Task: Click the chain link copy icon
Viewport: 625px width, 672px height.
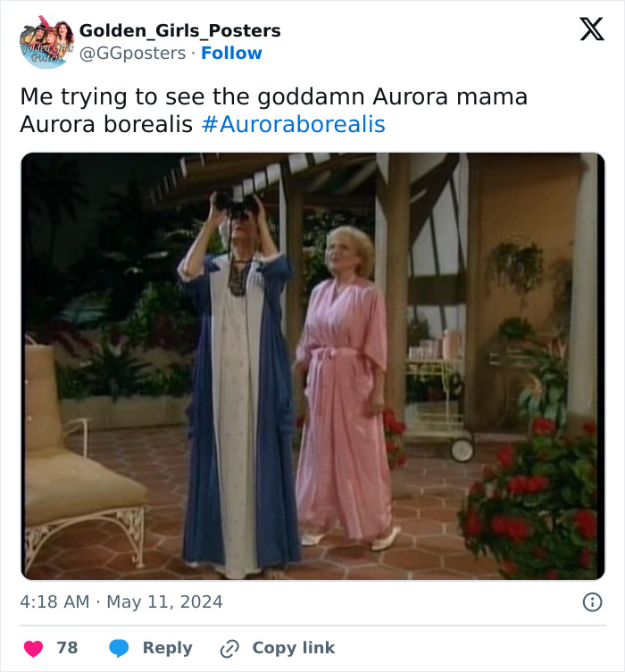Action: tap(229, 649)
